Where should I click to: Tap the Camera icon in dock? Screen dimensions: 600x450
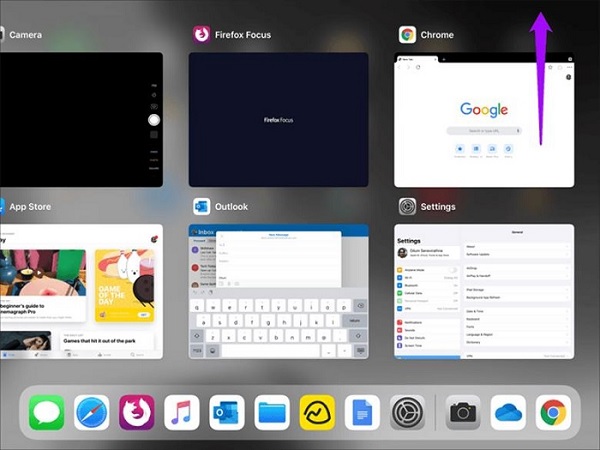463,412
